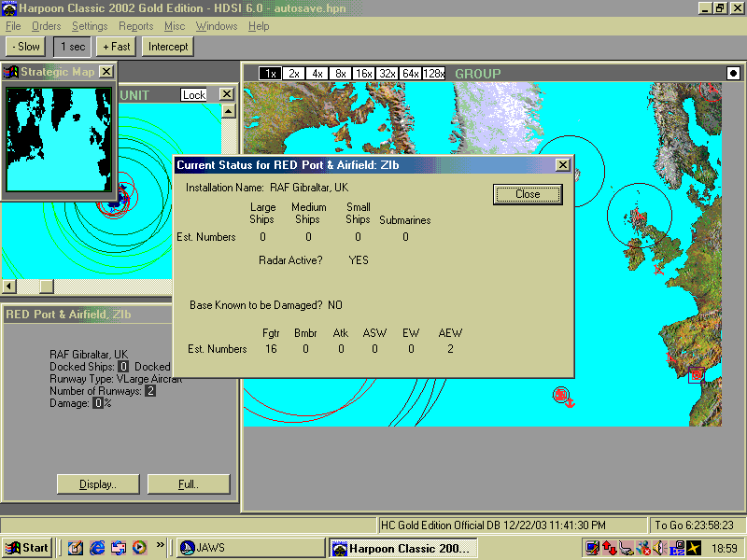This screenshot has width=747, height=560.
Task: Open Internet Explorer from quick launch
Action: tap(97, 548)
